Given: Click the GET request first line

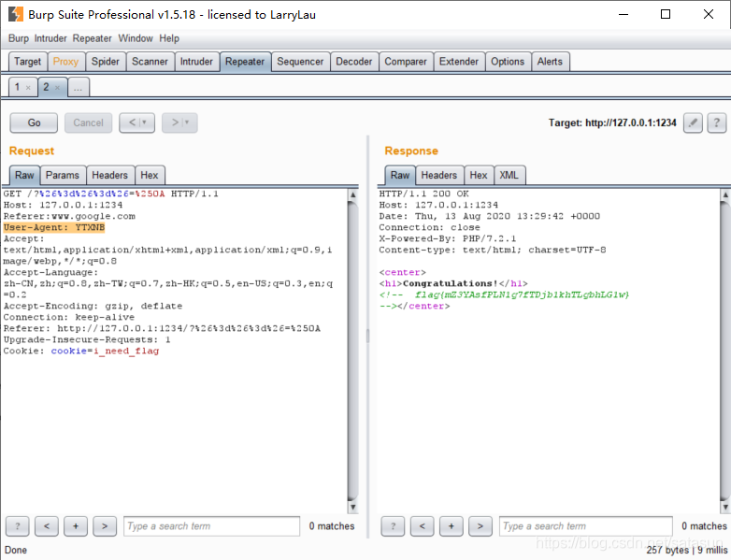Looking at the screenshot, I should [111, 194].
